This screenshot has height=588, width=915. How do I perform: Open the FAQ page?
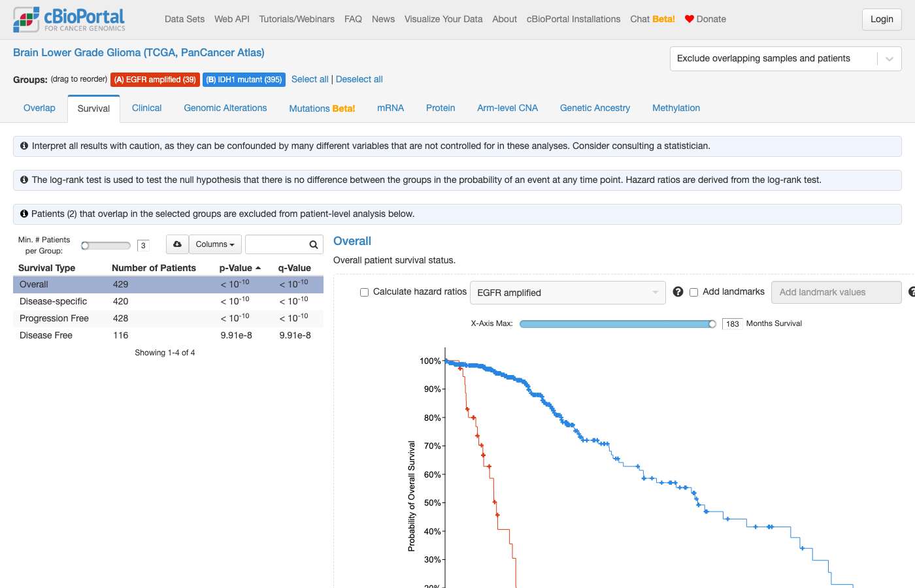click(x=353, y=19)
